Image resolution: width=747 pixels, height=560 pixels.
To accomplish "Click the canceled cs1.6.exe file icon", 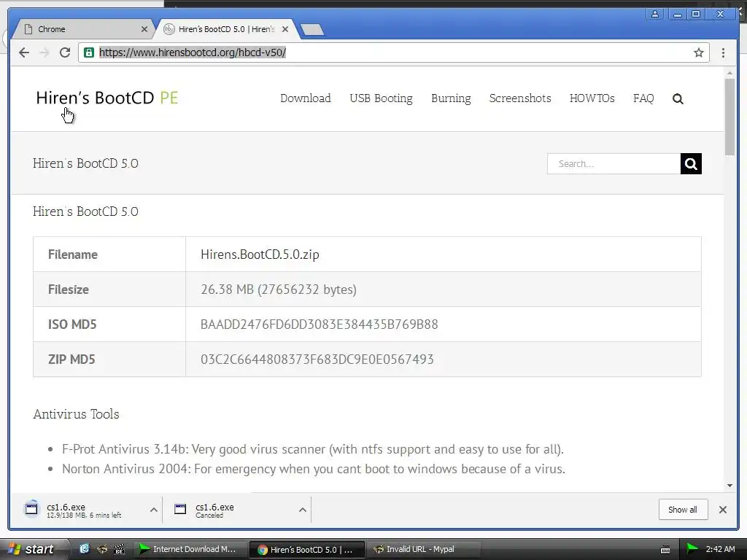I will point(180,509).
